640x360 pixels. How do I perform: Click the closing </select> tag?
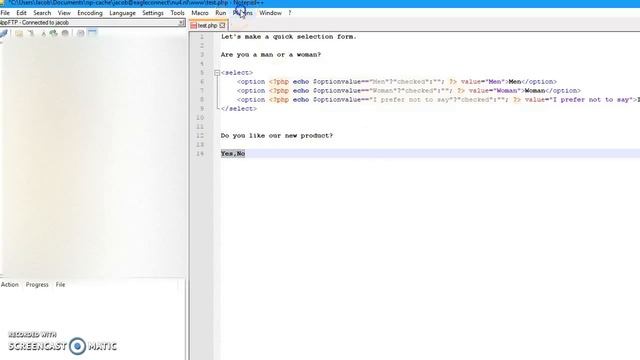(239, 109)
